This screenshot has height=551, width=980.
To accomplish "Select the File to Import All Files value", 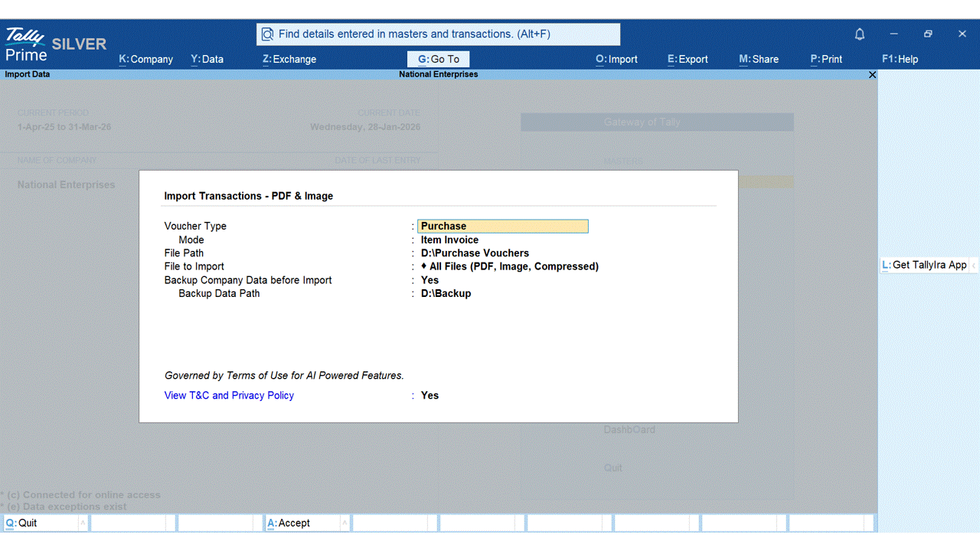I will [x=510, y=267].
